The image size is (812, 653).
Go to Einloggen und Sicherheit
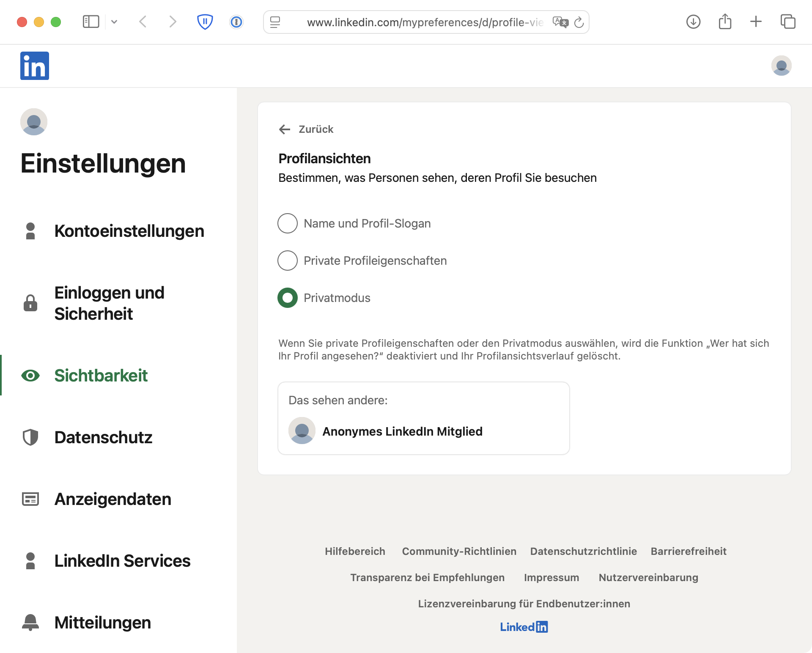pyautogui.click(x=109, y=303)
